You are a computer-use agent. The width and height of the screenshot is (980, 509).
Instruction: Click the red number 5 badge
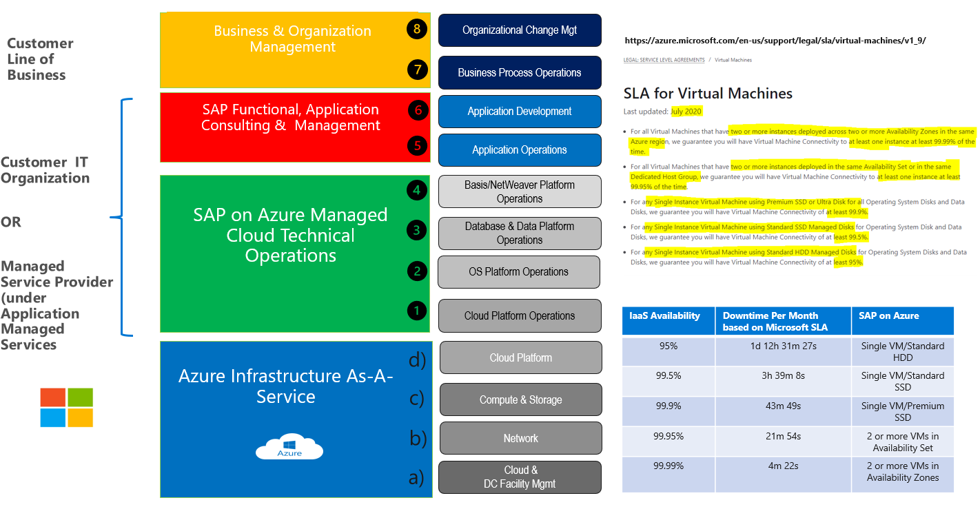point(417,146)
